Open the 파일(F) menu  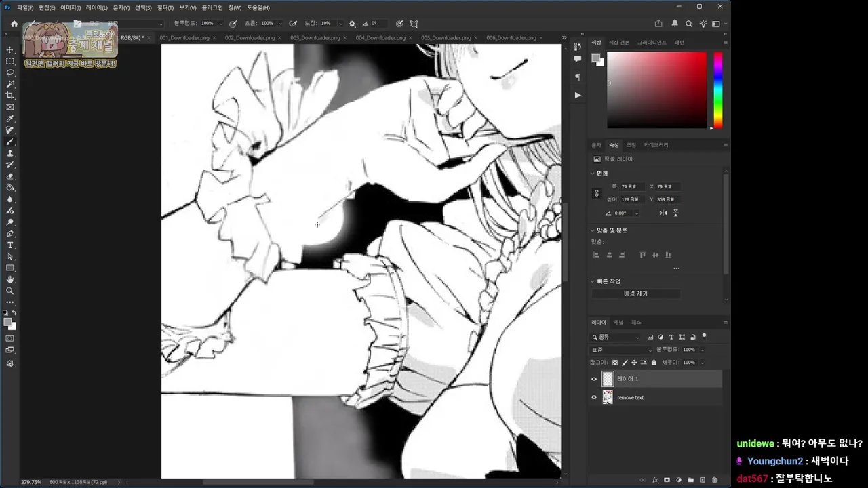(25, 7)
